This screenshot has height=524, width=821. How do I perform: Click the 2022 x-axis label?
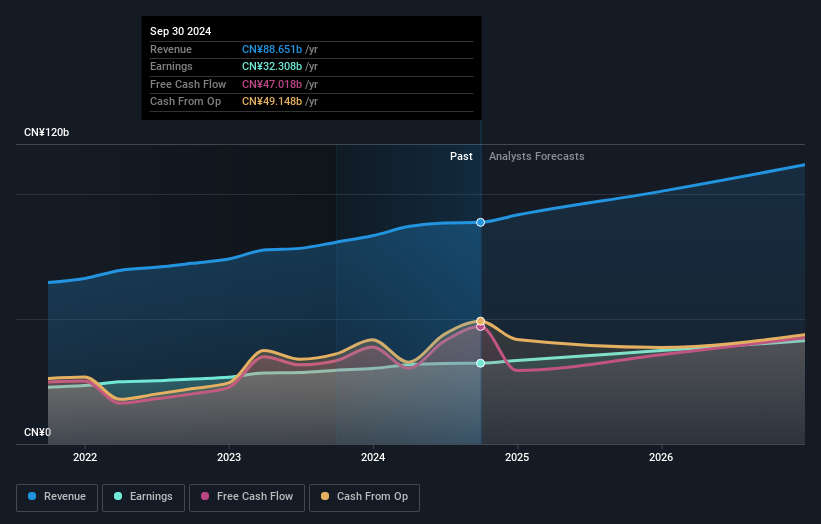(x=85, y=458)
